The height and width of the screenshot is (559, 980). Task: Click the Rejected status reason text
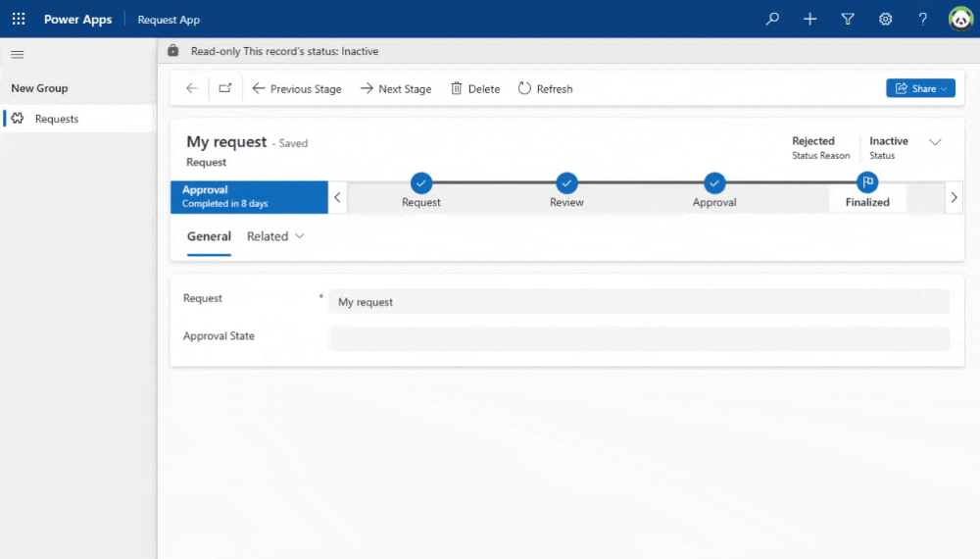pos(813,140)
